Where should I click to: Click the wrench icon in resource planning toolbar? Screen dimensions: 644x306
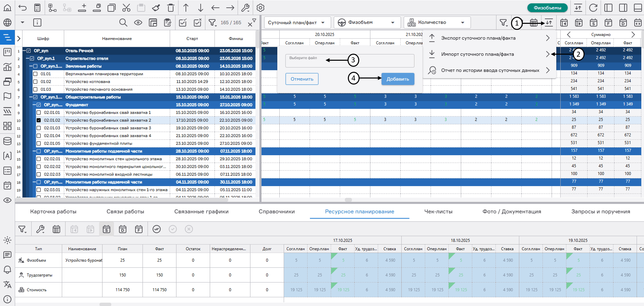coord(40,229)
